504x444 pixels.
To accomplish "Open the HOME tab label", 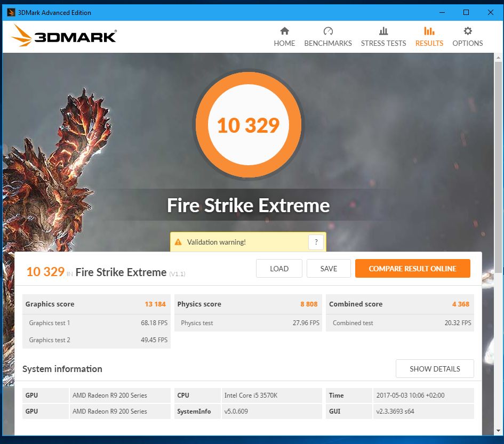I will coord(284,43).
